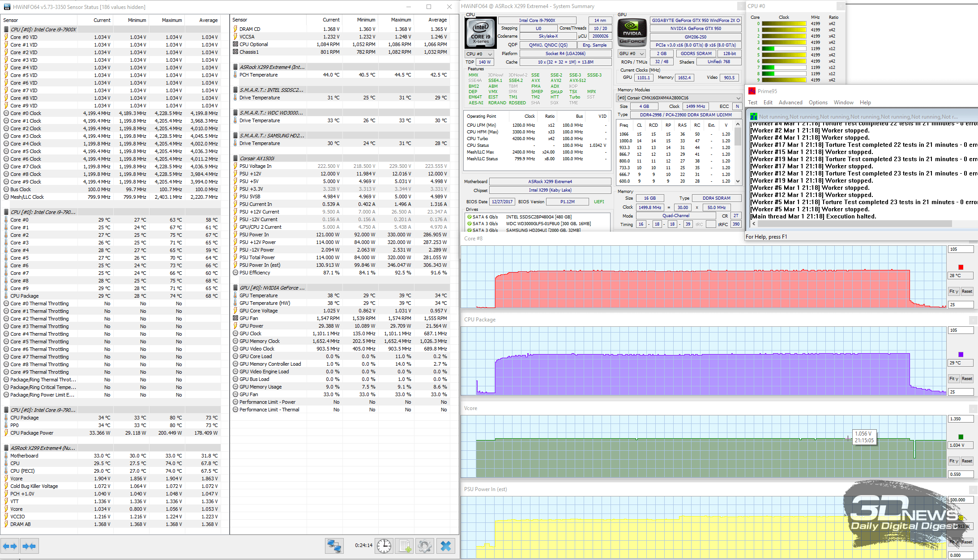
Task: Click the Average column header in right sensor pane
Action: point(431,20)
